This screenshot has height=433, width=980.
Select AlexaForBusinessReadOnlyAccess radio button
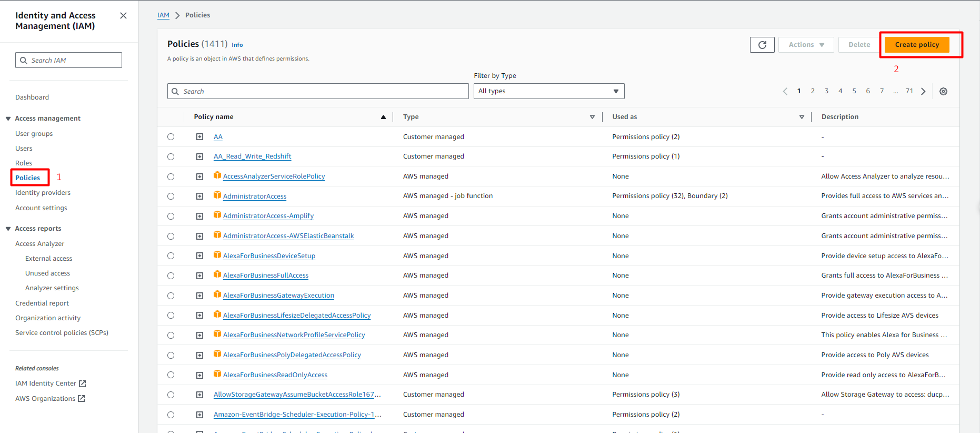pos(171,375)
